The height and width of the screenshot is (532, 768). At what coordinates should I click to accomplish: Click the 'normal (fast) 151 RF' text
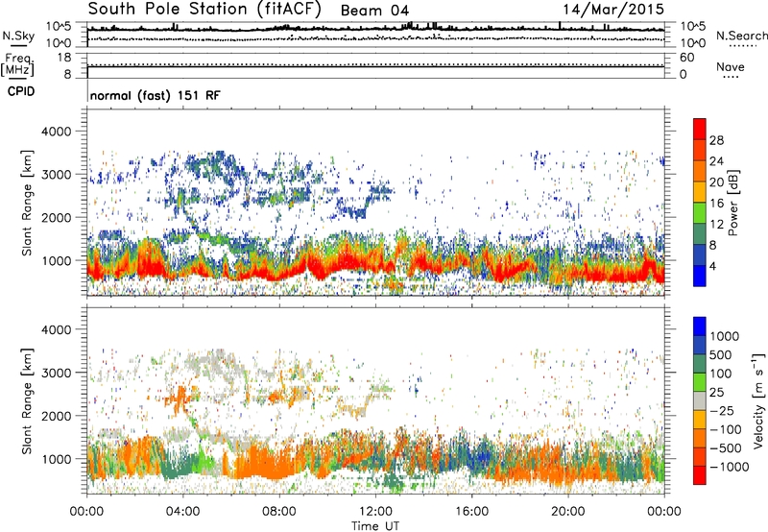(x=156, y=95)
